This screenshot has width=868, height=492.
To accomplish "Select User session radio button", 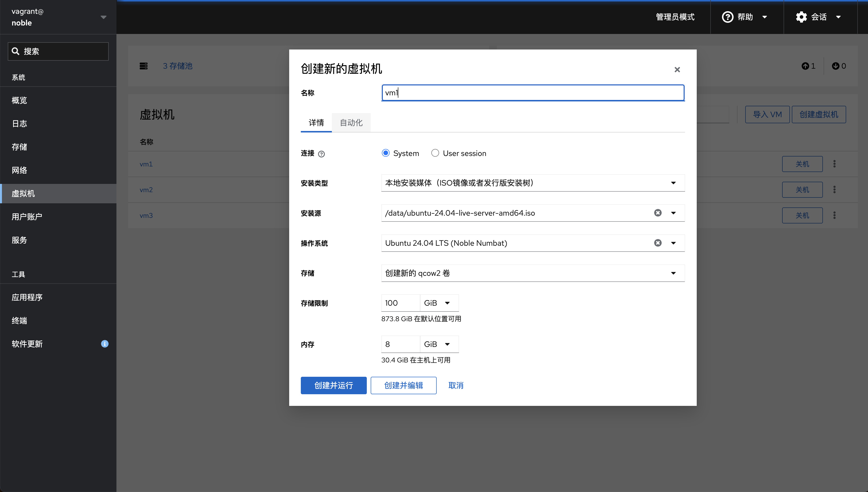I will [436, 153].
